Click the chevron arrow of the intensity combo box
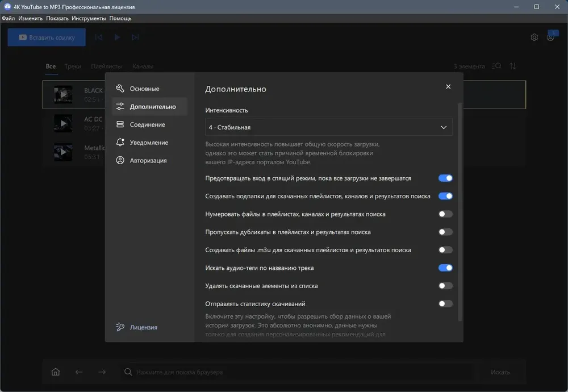 click(444, 127)
